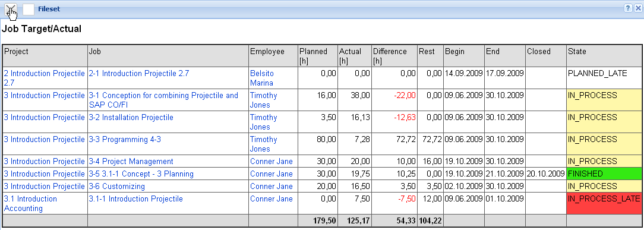Click the green FINISHED state cell
644x230 pixels.
(x=604, y=174)
